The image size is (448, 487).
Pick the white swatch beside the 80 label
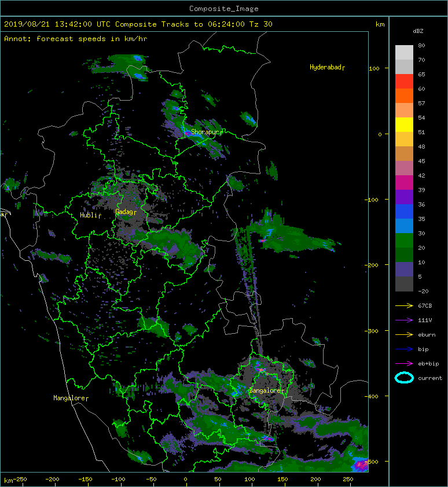click(404, 53)
